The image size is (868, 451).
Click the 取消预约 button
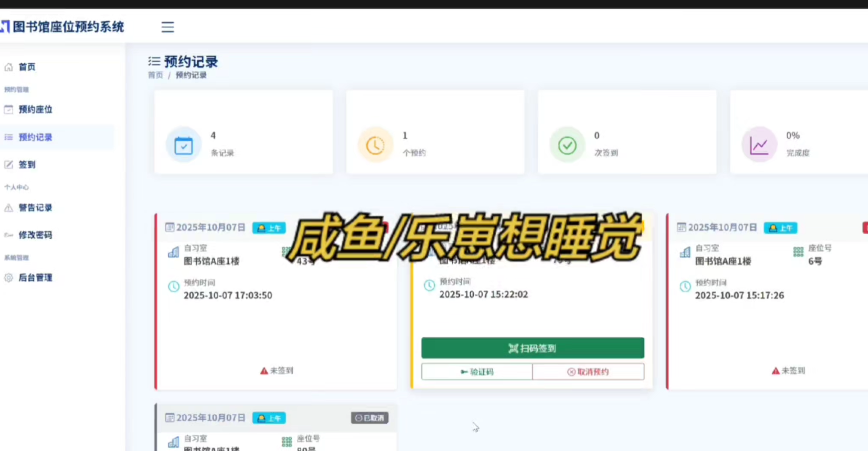[588, 372]
